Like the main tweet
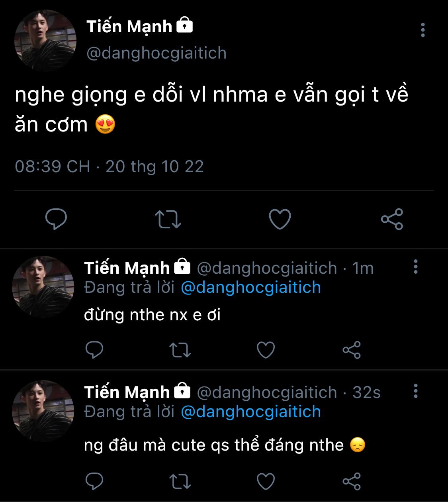The width and height of the screenshot is (448, 502). [x=280, y=219]
